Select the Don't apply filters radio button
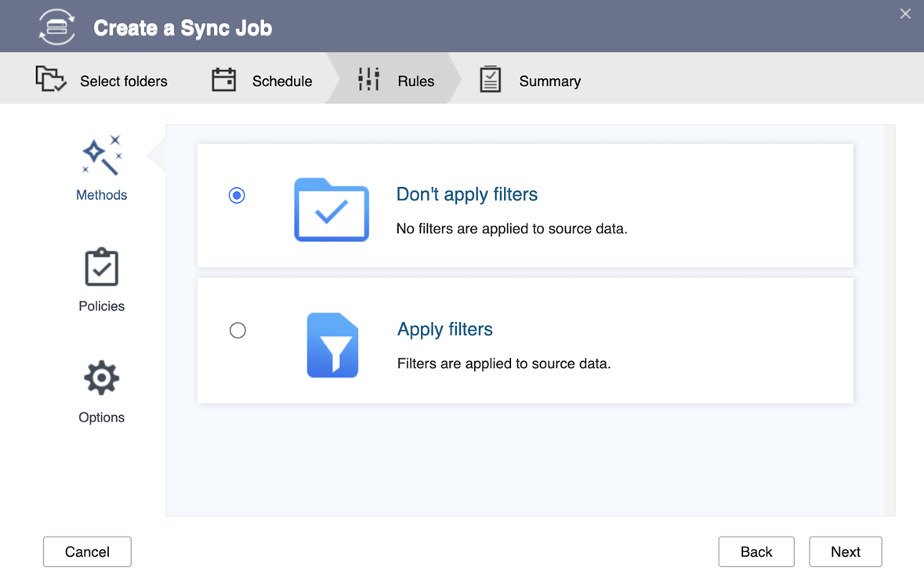The height and width of the screenshot is (582, 924). pyautogui.click(x=237, y=195)
